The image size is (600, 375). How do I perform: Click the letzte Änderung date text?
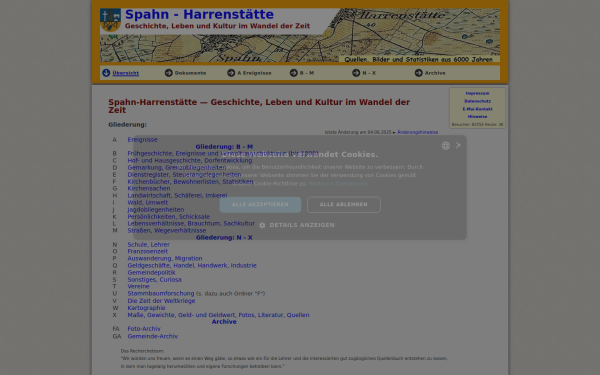[x=358, y=132]
